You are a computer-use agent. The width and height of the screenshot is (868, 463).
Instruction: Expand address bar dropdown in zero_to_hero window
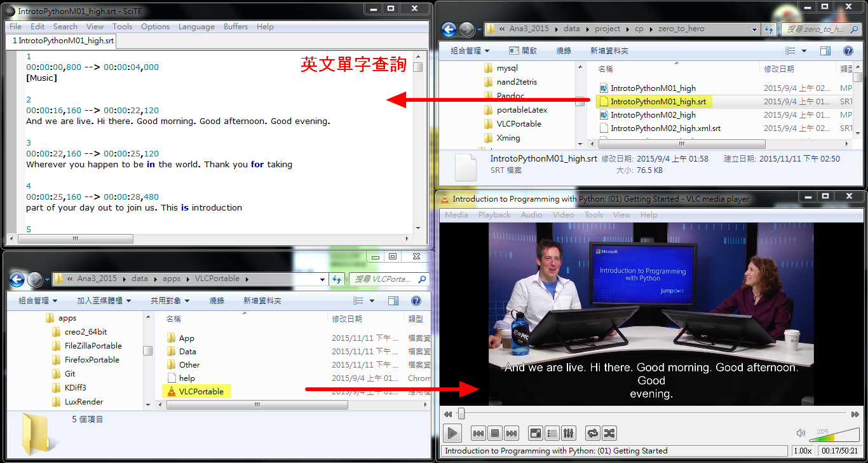click(x=754, y=29)
